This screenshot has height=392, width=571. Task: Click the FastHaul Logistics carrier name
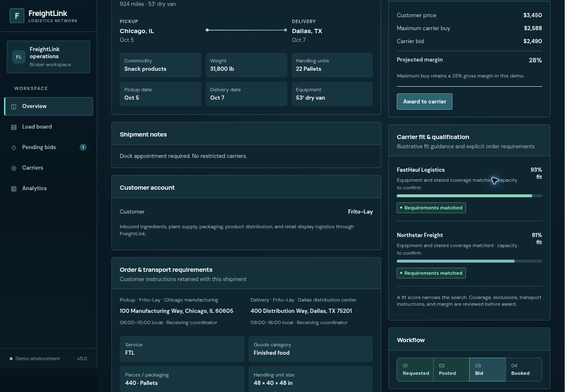click(421, 170)
